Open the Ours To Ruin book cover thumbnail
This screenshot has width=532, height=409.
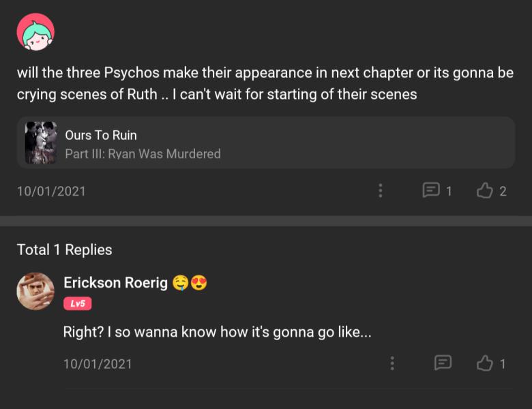coord(40,142)
